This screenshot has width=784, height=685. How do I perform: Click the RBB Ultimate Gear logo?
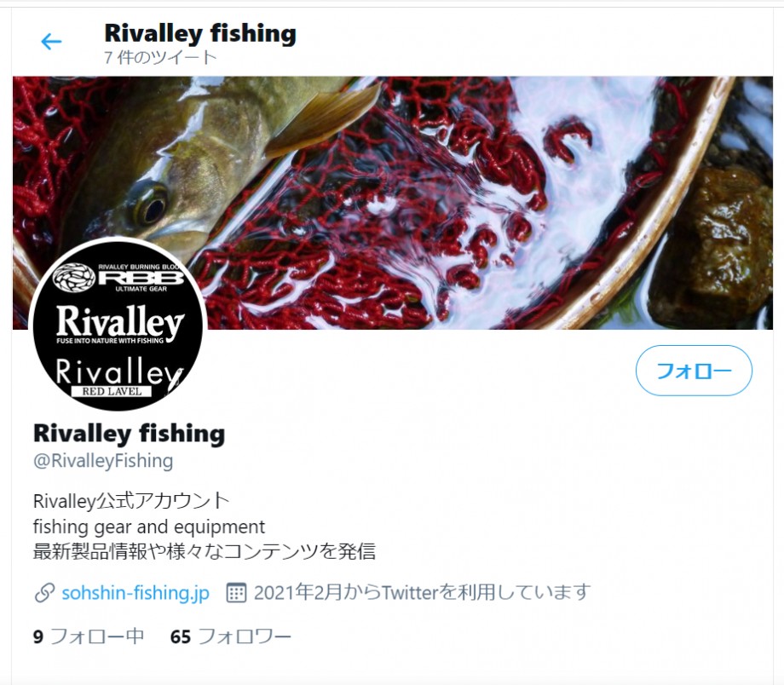(118, 278)
